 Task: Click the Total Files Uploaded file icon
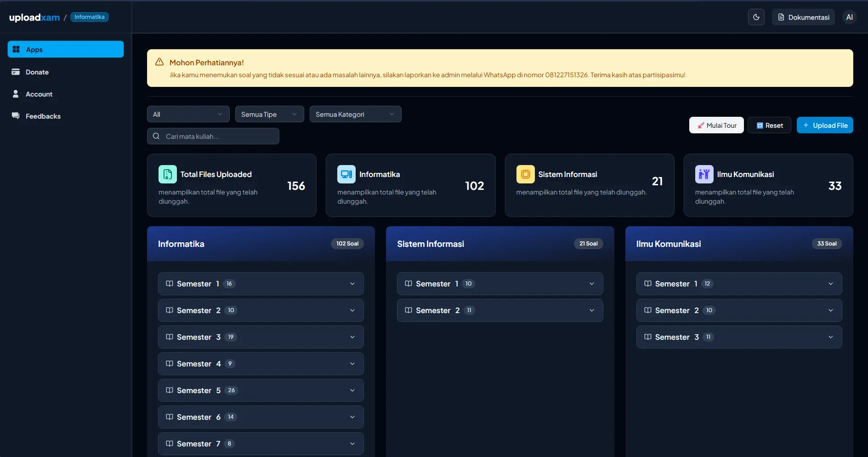click(167, 174)
